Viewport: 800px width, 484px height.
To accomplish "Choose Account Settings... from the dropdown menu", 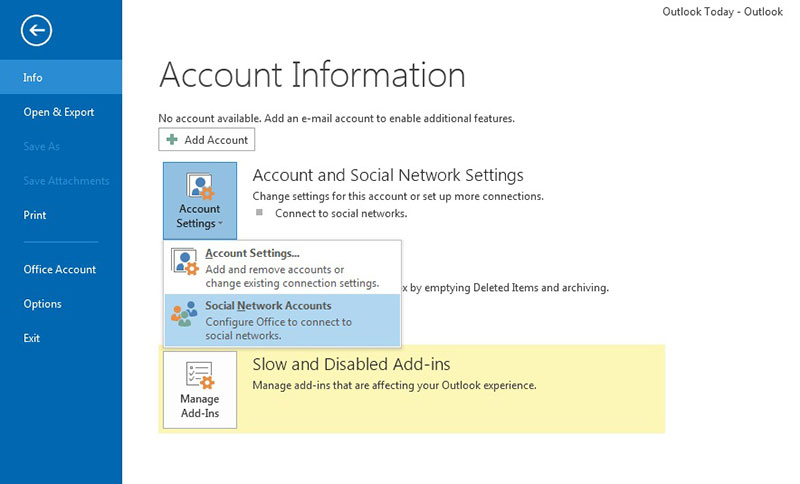I will point(282,268).
